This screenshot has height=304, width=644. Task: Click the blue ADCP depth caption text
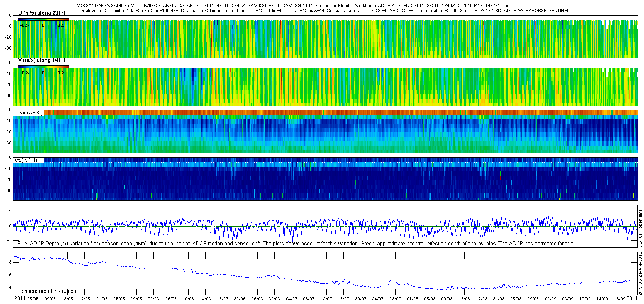tap(296, 244)
